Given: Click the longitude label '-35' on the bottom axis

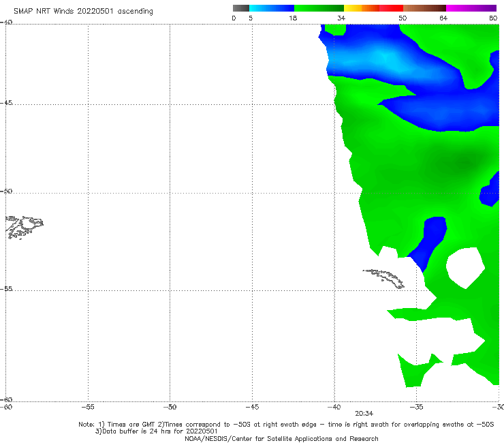Looking at the screenshot, I should click(417, 407).
